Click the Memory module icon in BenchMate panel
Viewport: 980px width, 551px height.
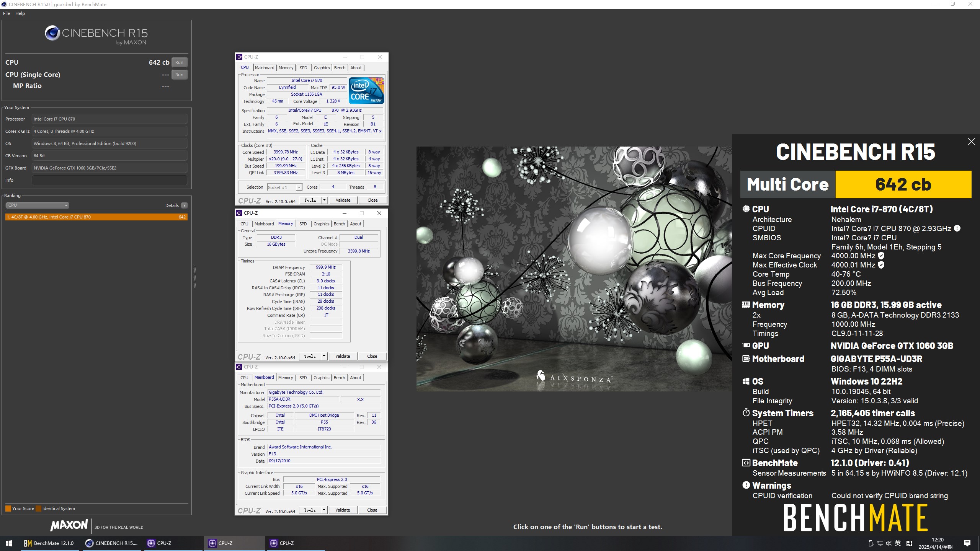(746, 305)
